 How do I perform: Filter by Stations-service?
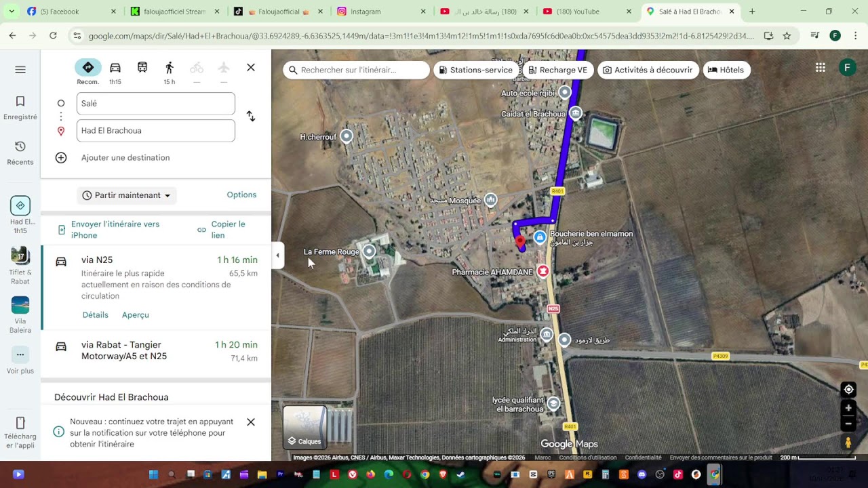pos(476,70)
